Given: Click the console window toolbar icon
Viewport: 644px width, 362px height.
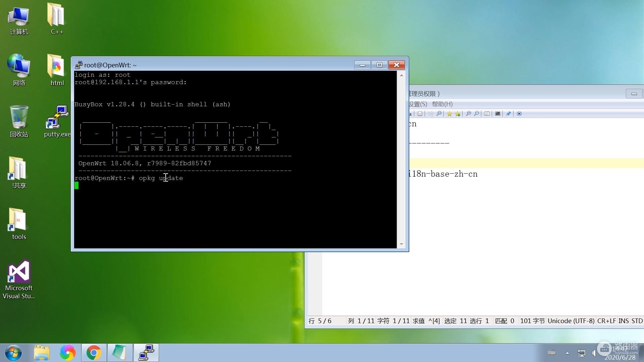Looking at the screenshot, I should coord(498,114).
